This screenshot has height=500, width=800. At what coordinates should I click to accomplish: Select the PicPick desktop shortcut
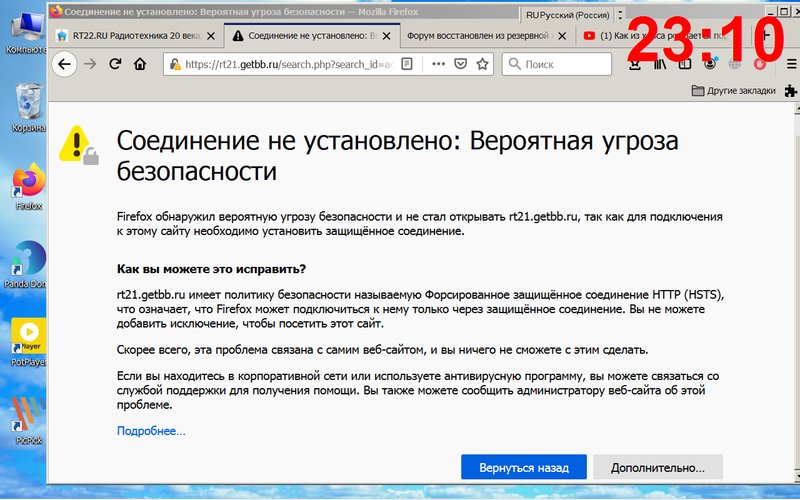[x=28, y=420]
